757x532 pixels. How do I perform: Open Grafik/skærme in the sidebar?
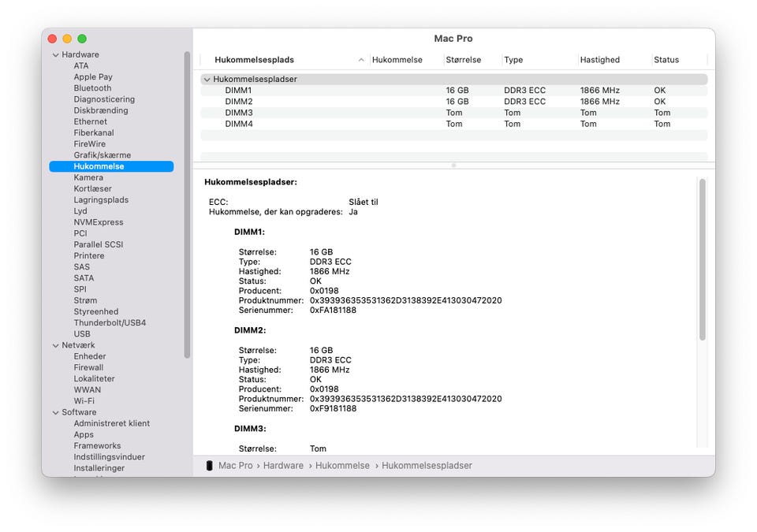(103, 155)
